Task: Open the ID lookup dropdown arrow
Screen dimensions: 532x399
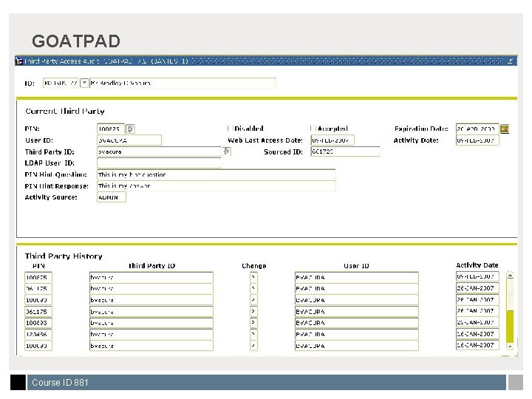Action: point(83,83)
